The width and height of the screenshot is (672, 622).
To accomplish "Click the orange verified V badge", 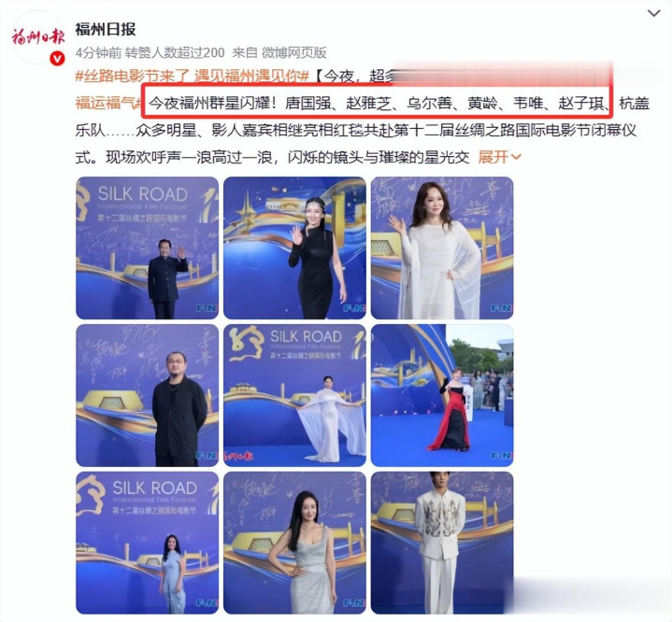I will point(57,59).
